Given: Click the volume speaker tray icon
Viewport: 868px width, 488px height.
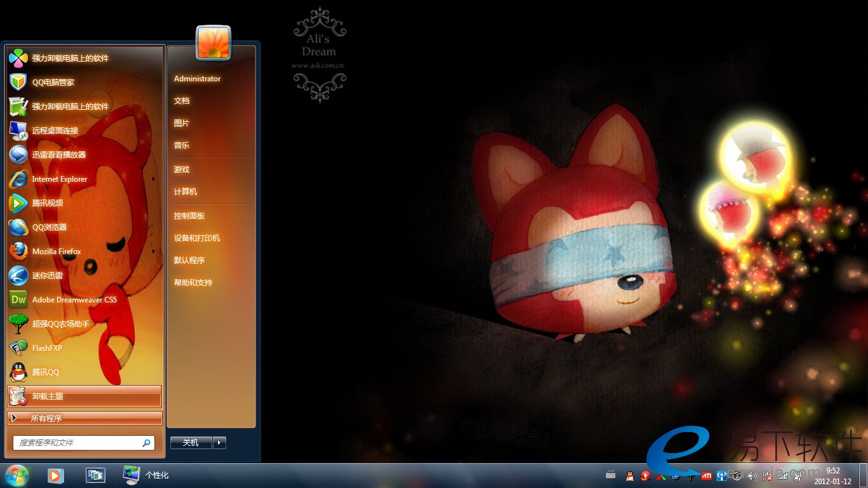Looking at the screenshot, I should pyautogui.click(x=752, y=475).
